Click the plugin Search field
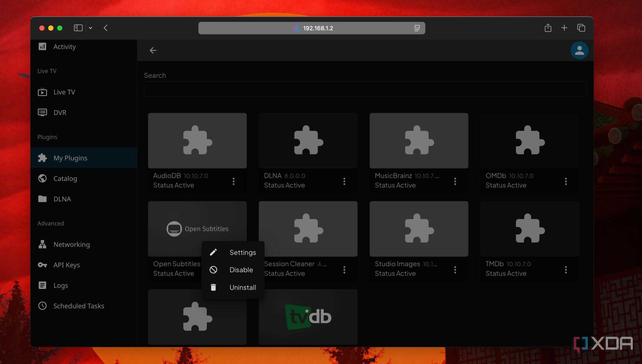The width and height of the screenshot is (642, 364). point(365,89)
